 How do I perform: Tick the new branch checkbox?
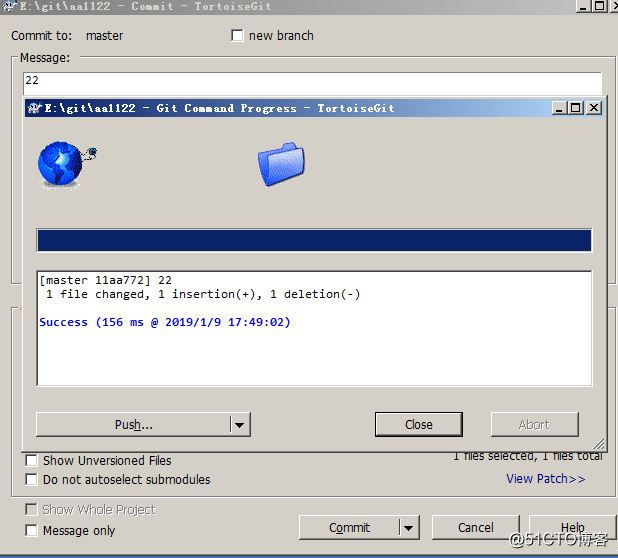point(237,35)
